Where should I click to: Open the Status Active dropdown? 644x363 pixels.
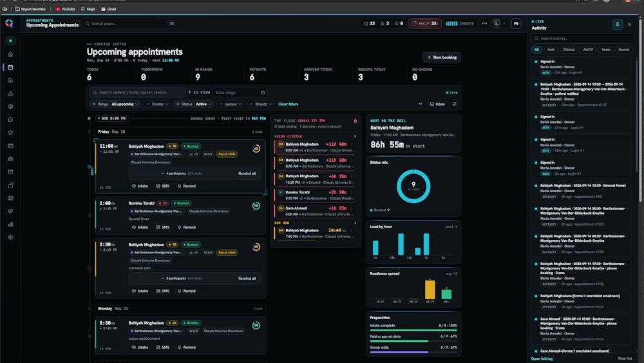194,104
